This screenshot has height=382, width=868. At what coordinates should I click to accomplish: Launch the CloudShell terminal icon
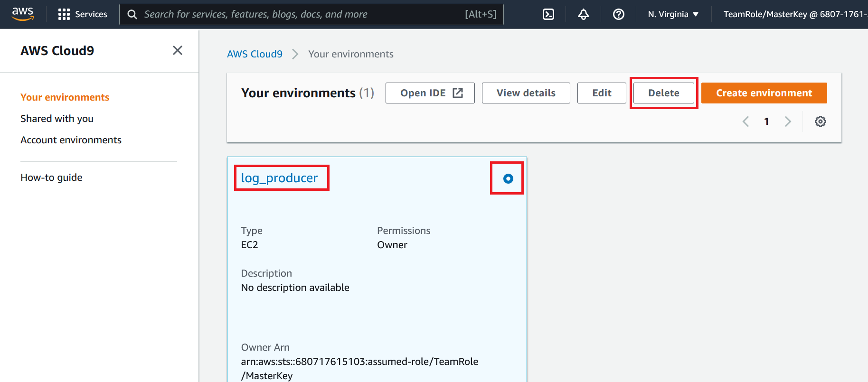click(548, 14)
